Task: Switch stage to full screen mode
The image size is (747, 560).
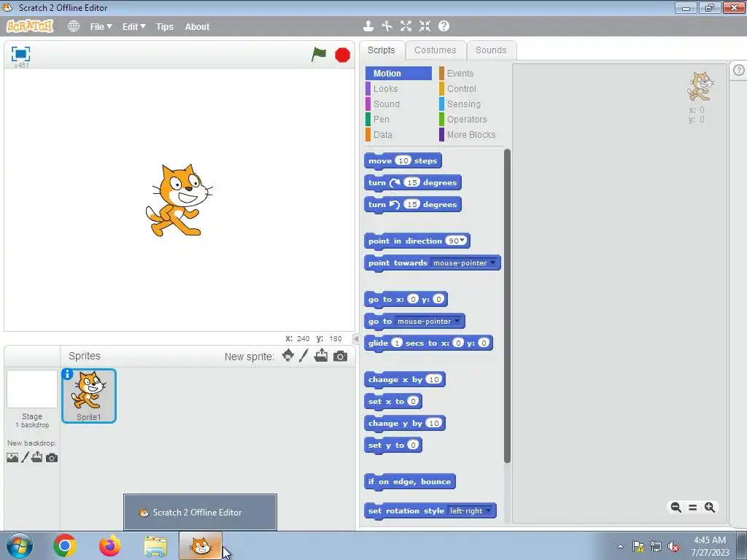Action: 20,54
